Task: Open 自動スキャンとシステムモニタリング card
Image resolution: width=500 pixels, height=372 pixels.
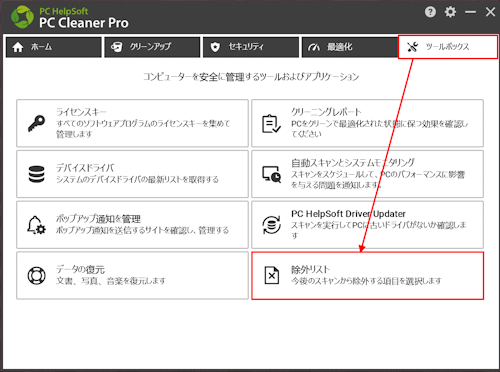Action: pyautogui.click(x=367, y=174)
